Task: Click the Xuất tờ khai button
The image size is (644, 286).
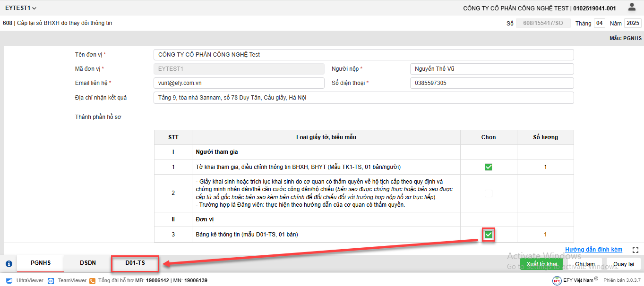Action: point(541,264)
